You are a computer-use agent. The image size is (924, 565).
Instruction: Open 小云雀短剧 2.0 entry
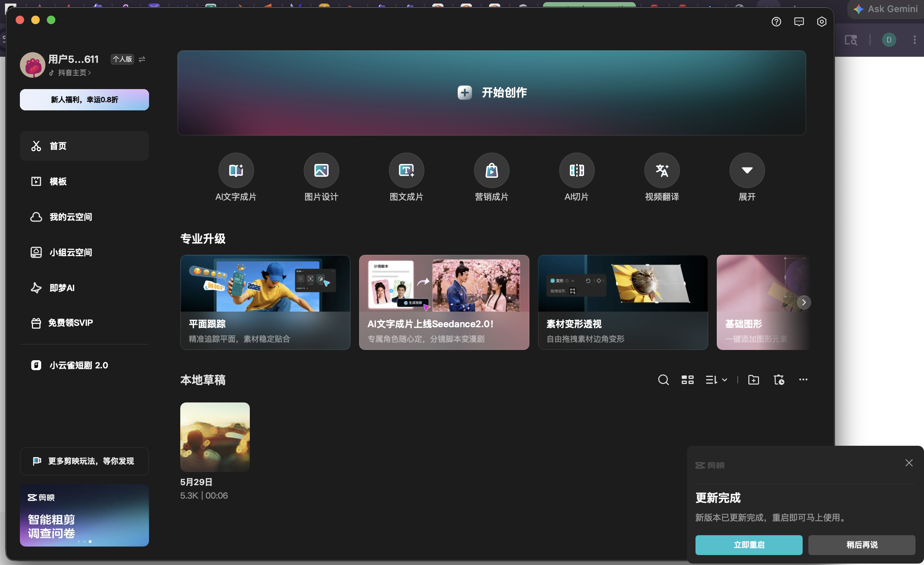tap(84, 365)
